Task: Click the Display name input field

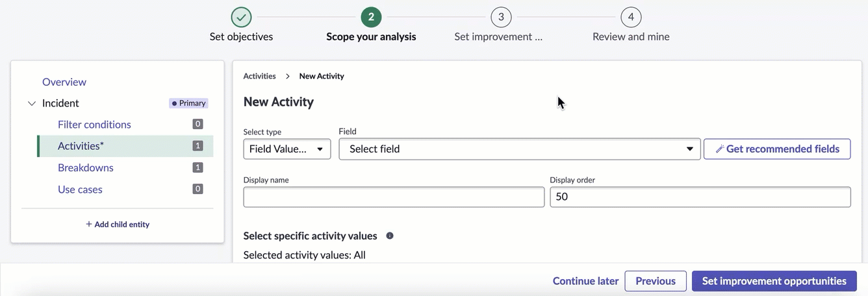Action: pos(394,197)
